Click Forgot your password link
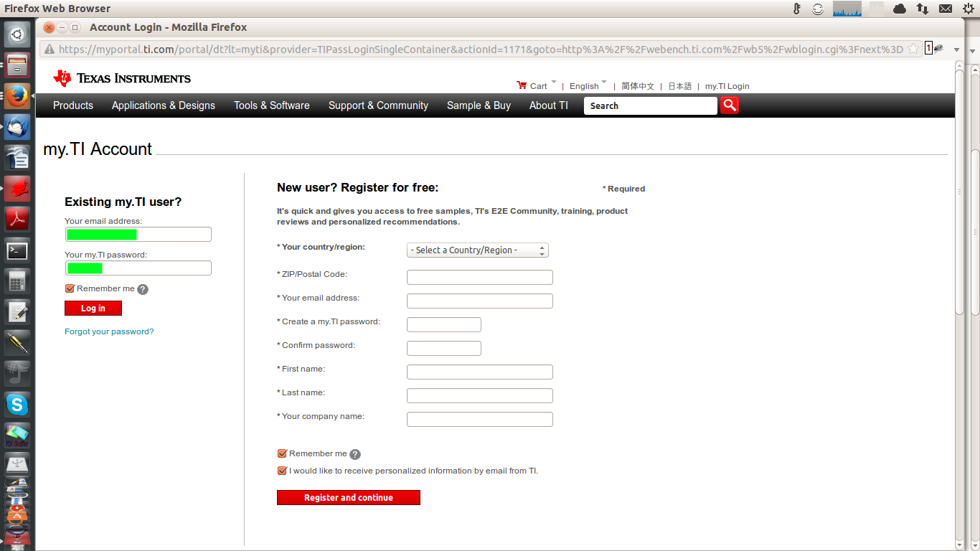The image size is (980, 551). pos(109,331)
